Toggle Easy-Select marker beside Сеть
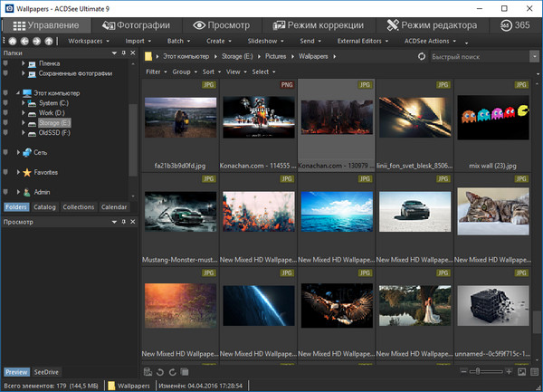The width and height of the screenshot is (543, 392). pos(6,152)
